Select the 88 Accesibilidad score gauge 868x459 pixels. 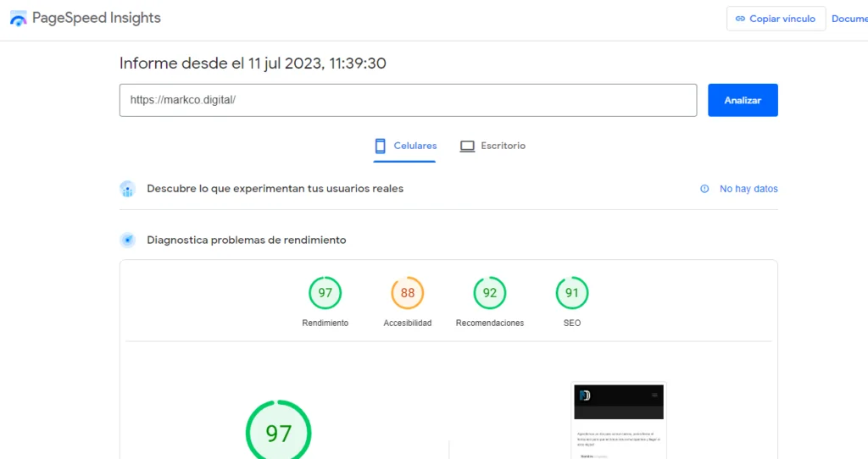(x=408, y=292)
